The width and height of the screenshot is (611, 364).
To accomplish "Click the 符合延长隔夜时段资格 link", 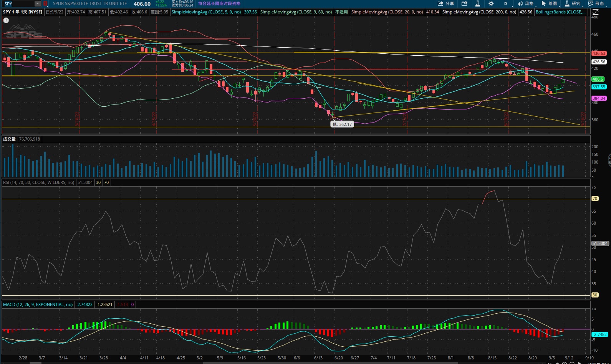I will click(x=219, y=3).
